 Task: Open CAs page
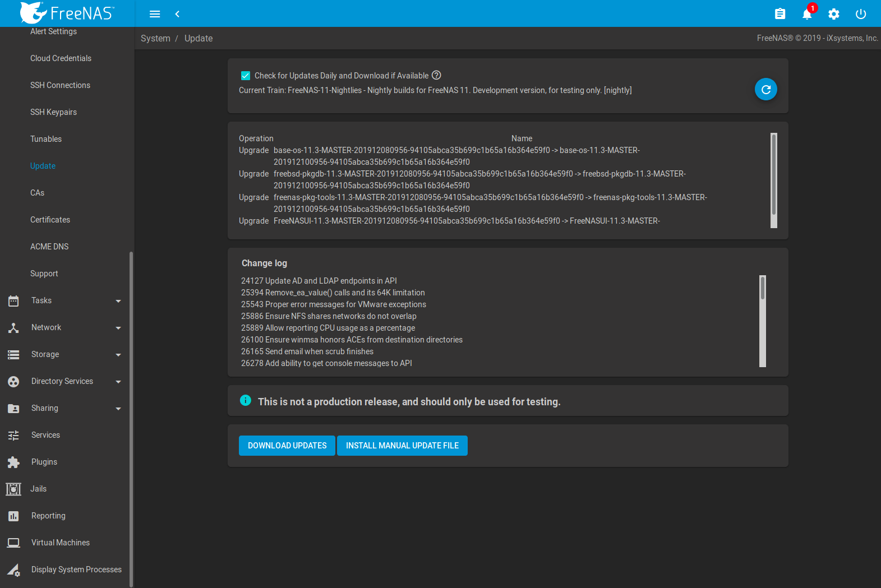coord(37,193)
